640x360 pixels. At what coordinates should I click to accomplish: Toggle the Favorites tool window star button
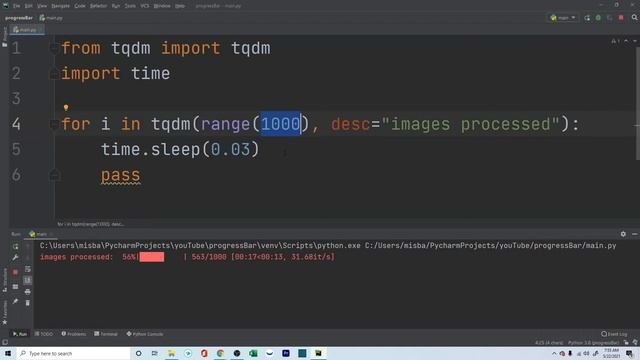4,313
